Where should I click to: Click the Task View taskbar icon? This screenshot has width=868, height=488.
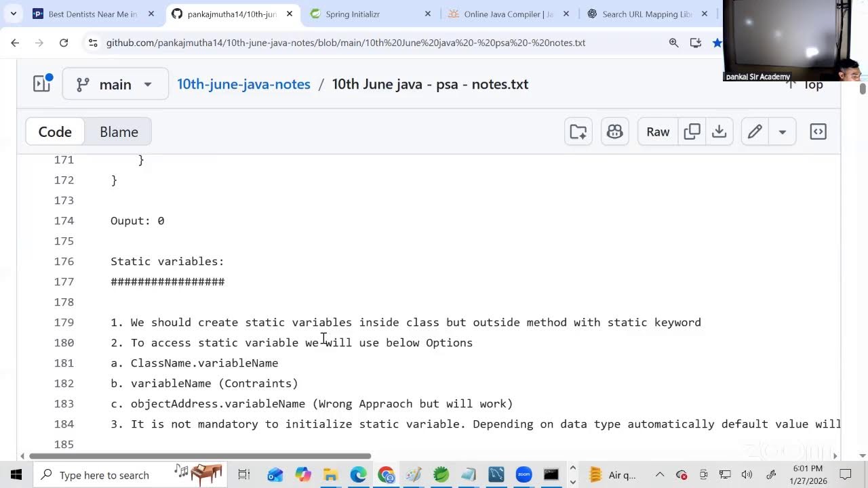pyautogui.click(x=244, y=474)
